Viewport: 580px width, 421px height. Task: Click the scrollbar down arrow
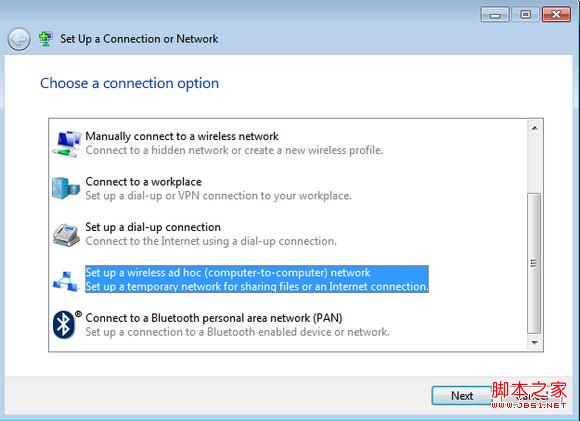534,343
